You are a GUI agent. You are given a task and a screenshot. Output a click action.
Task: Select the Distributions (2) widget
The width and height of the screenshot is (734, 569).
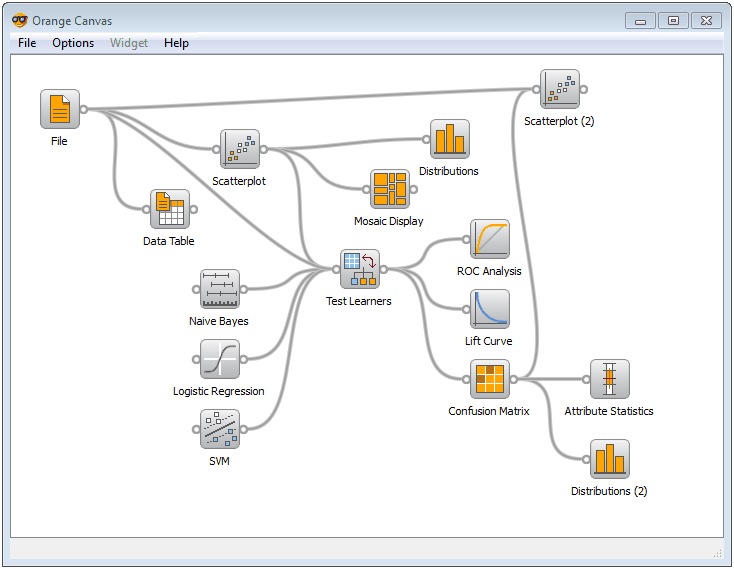click(609, 459)
